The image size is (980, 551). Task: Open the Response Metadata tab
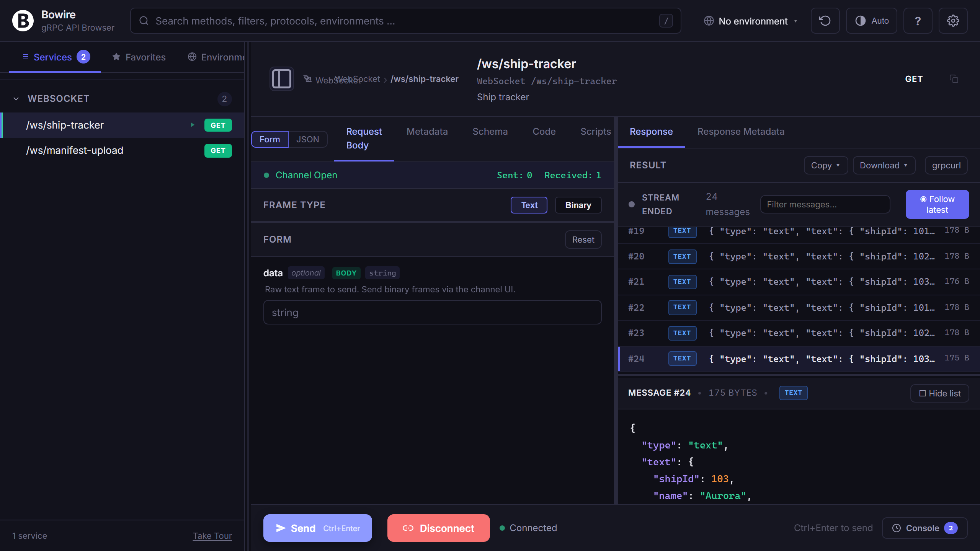pyautogui.click(x=741, y=131)
